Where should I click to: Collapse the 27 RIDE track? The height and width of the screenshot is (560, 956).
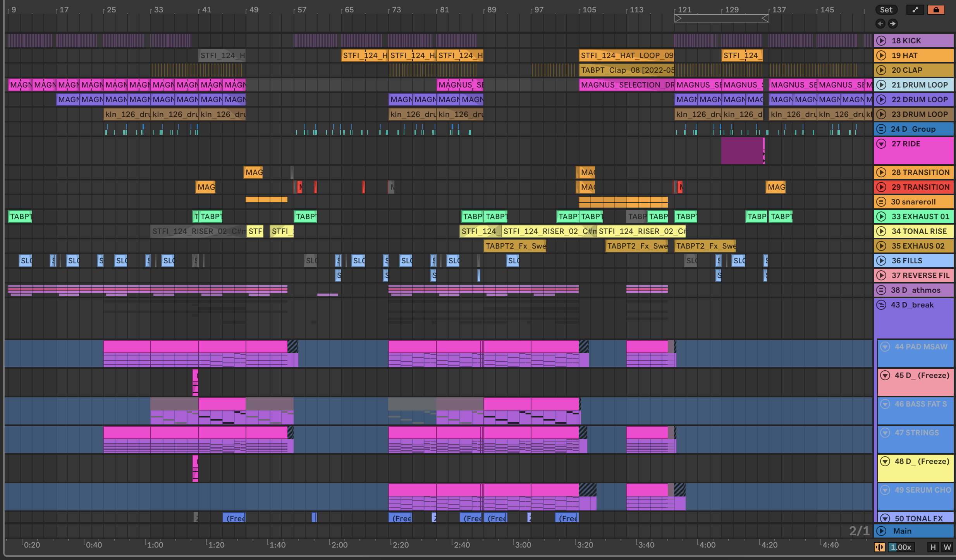pyautogui.click(x=881, y=144)
